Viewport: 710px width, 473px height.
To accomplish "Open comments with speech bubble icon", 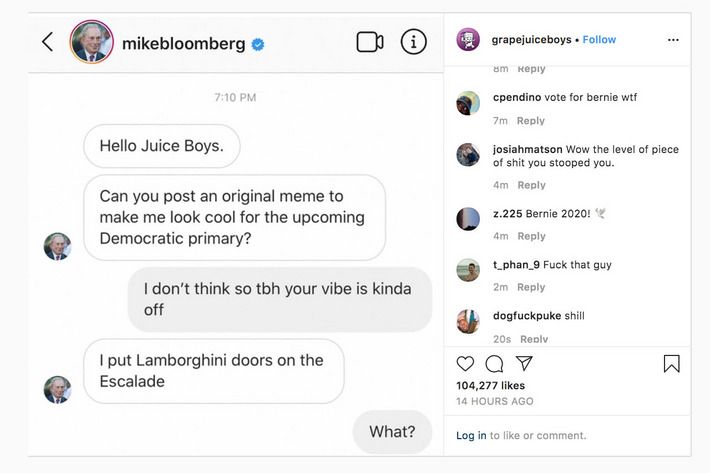I will click(494, 364).
